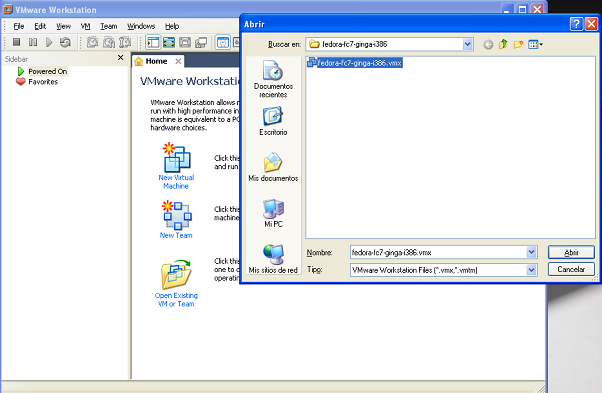Close the Sidebar panel with X
Screen dimensions: 602x393
coord(121,58)
